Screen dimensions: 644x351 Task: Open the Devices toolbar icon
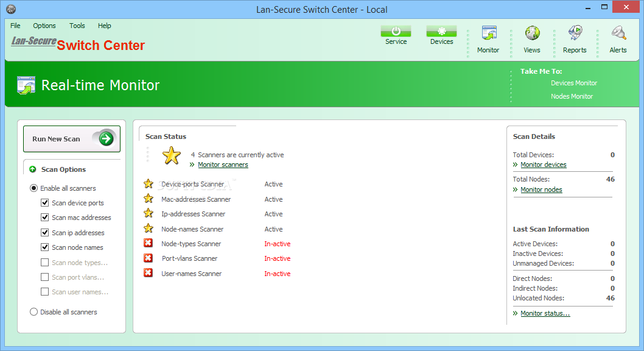coord(441,31)
